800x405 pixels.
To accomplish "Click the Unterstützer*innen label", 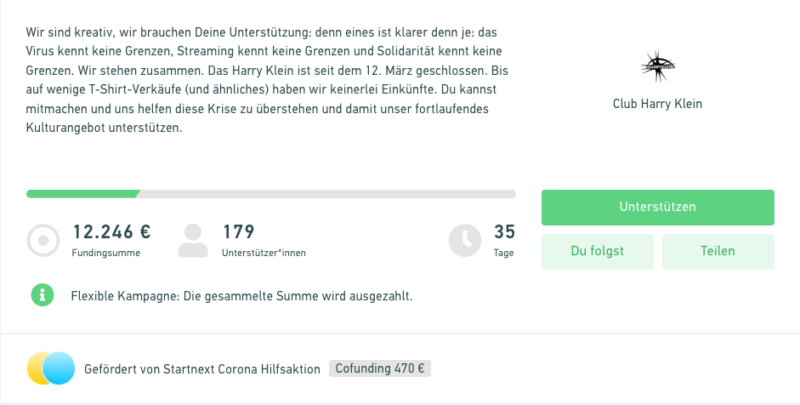I will tap(264, 253).
